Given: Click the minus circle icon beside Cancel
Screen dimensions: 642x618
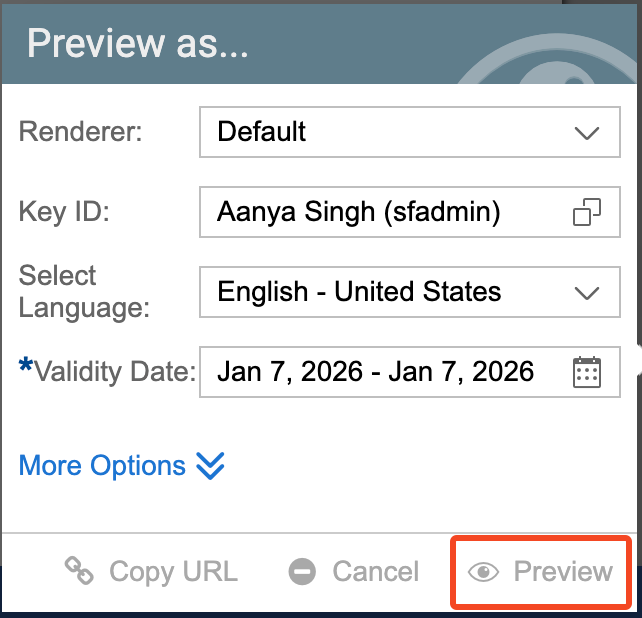Looking at the screenshot, I should 302,572.
